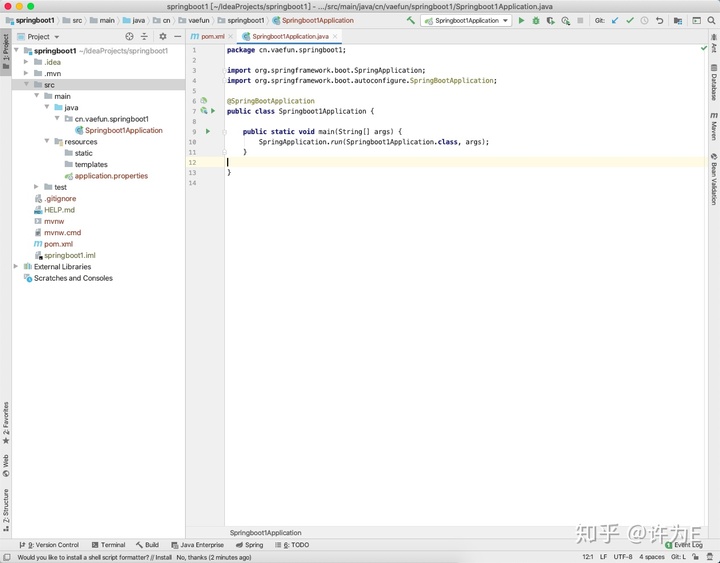
Task: Click the green inspection checkmark at editor top right
Action: (703, 48)
